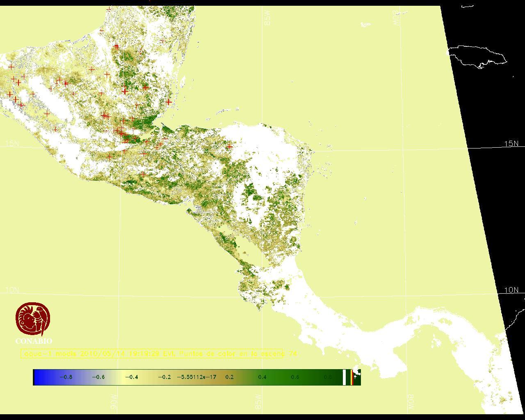Click the -5.55112e-17 label on the color bar
This screenshot has height=420, width=525.
196,377
